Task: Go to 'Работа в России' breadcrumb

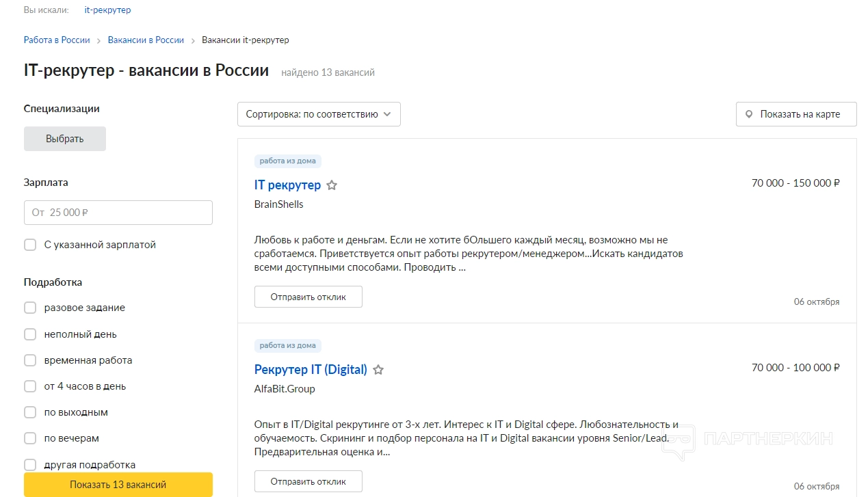Action: (x=57, y=40)
